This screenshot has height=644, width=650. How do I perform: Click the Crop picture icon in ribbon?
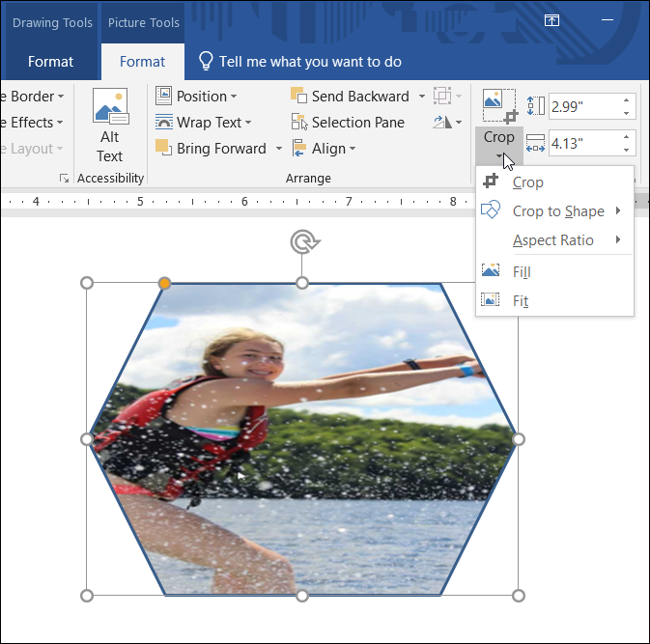500,106
